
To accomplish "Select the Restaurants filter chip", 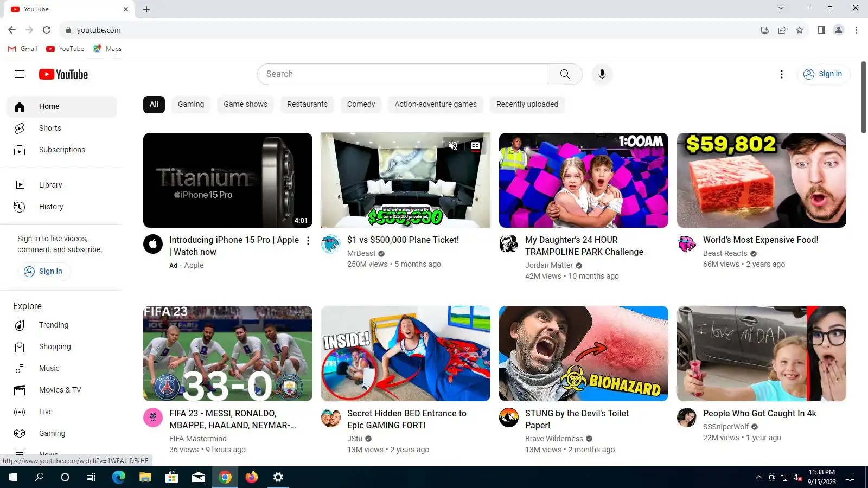I will pos(307,104).
